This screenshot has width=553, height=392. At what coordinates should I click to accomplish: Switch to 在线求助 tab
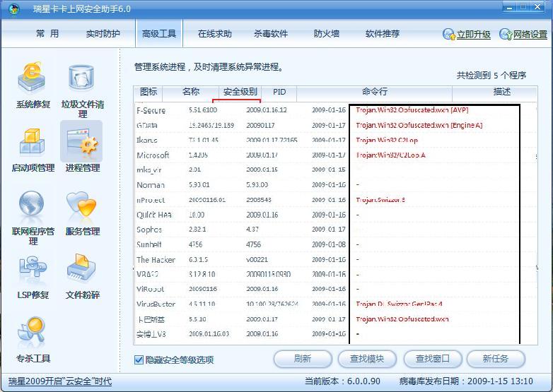tap(215, 33)
